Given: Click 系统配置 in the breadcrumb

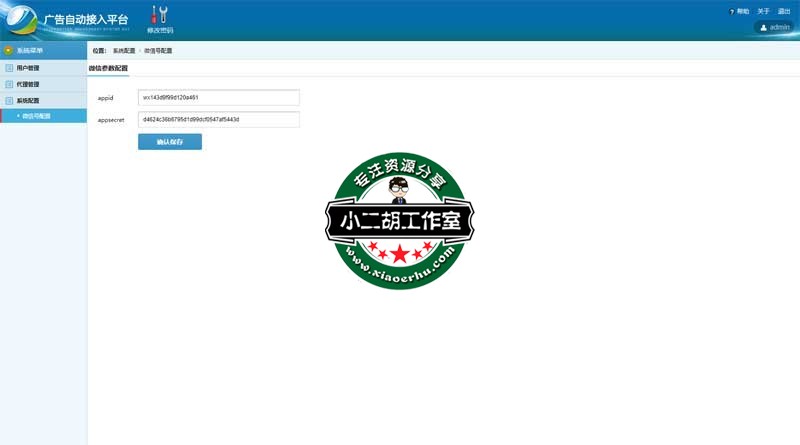Looking at the screenshot, I should (123, 49).
